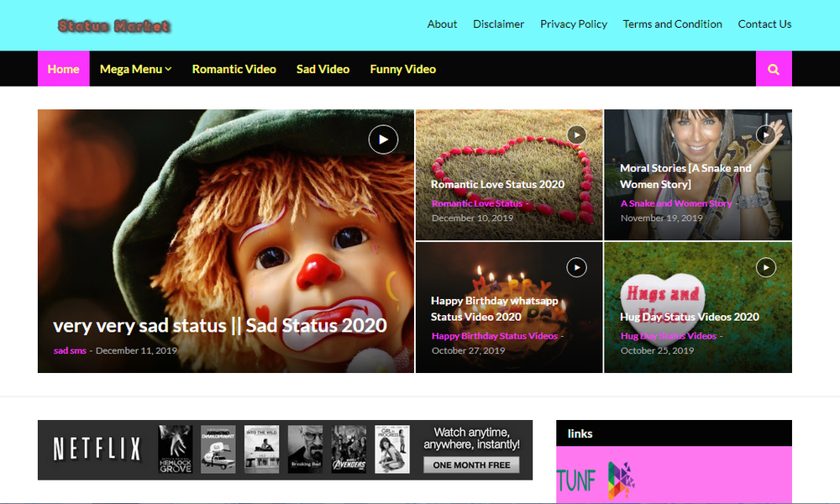Open the Romantic Video menu item
The image size is (840, 504).
tap(234, 69)
